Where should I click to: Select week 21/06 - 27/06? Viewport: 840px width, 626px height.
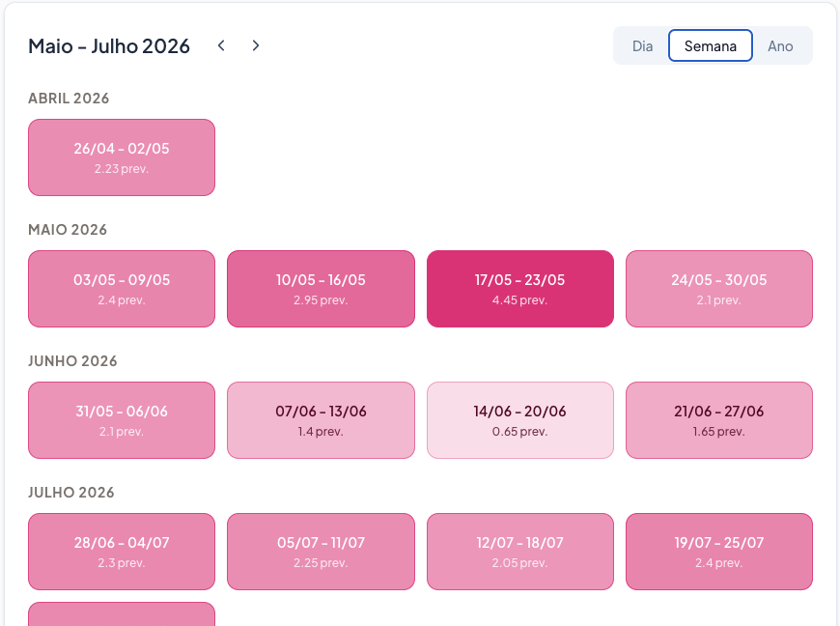(x=719, y=420)
